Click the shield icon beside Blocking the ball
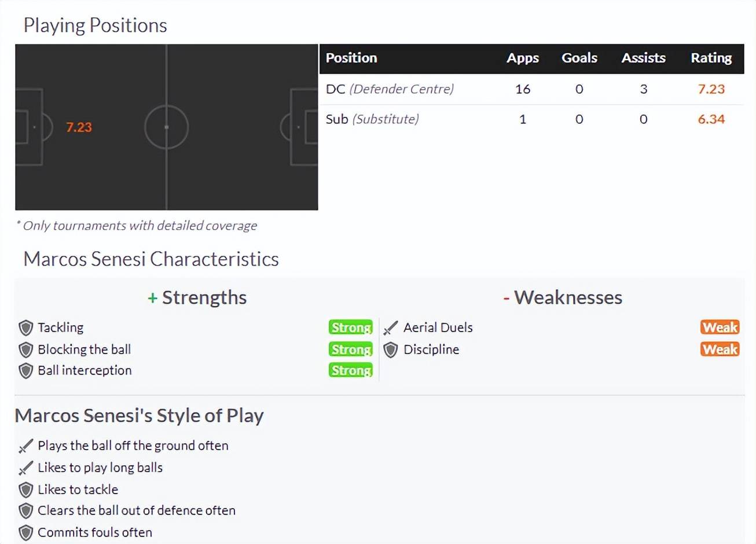The height and width of the screenshot is (544, 756). click(25, 350)
